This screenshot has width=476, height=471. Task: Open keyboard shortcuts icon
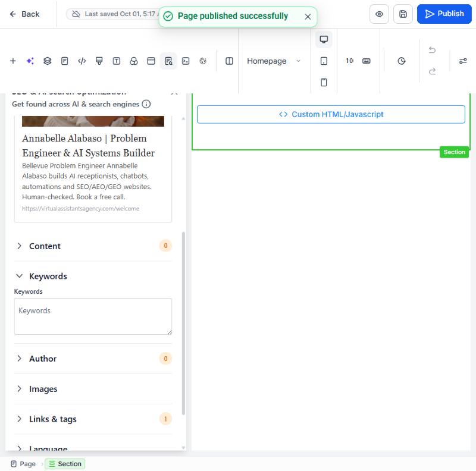point(367,61)
